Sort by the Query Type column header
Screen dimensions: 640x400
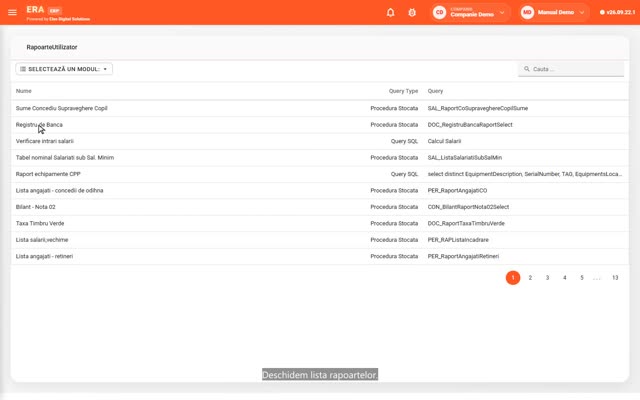(x=403, y=91)
